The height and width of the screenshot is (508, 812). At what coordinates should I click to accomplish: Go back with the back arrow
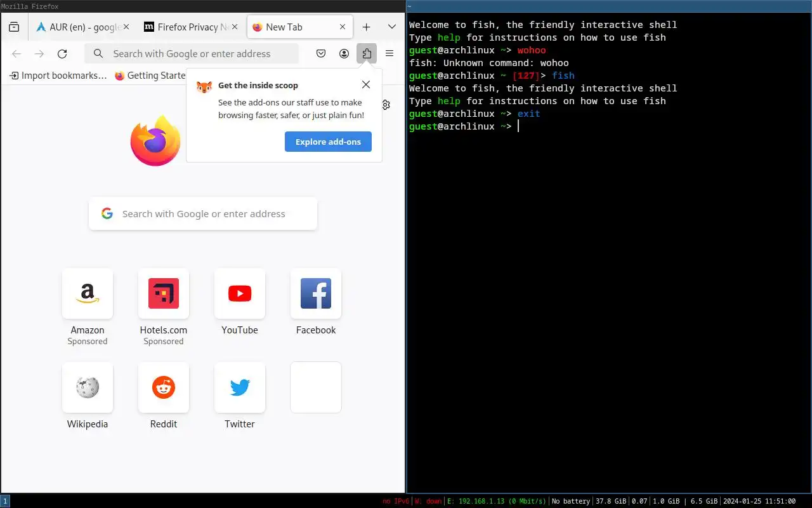16,54
